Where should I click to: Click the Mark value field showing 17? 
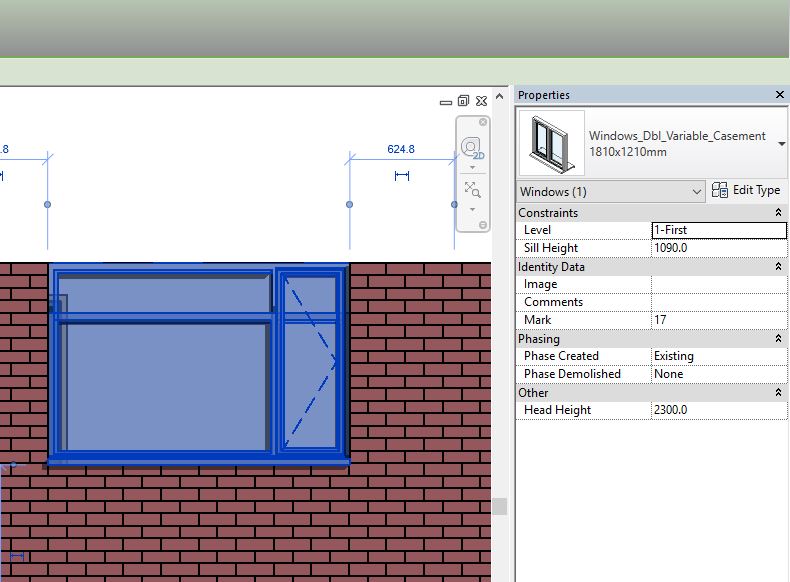[x=718, y=320]
